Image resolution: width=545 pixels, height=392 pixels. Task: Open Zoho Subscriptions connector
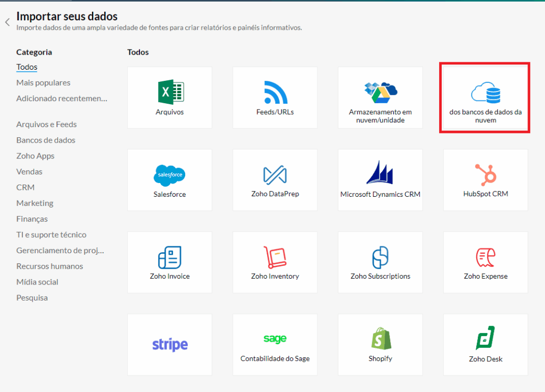[380, 262]
